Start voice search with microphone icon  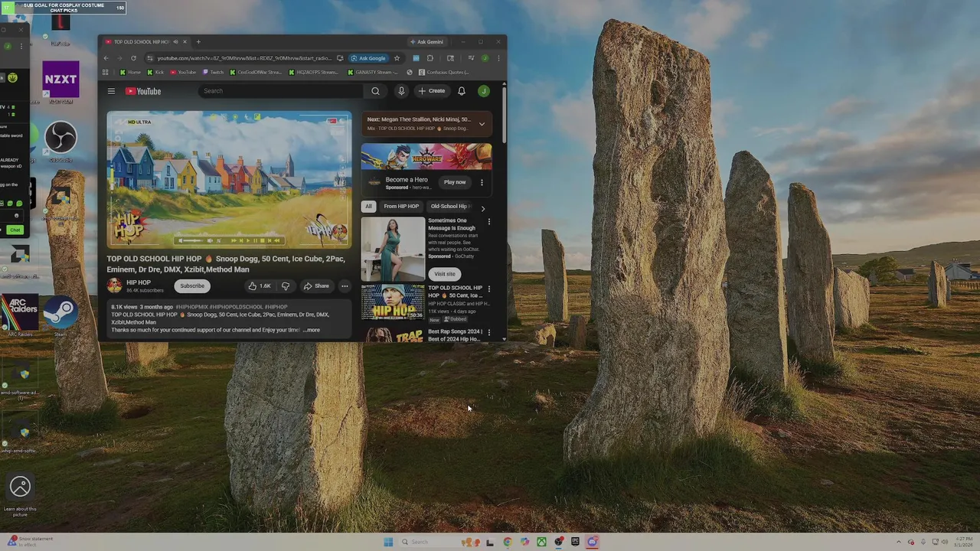(x=401, y=91)
